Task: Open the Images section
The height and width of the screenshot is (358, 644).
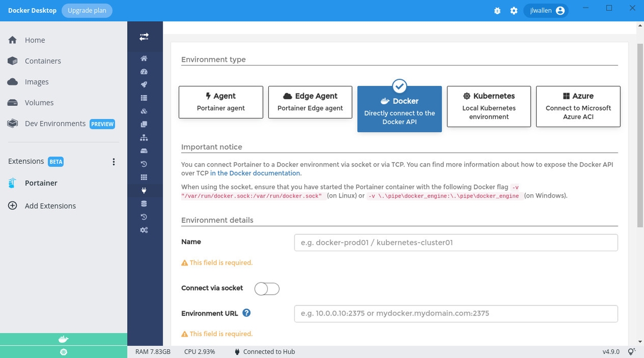Action: point(36,82)
